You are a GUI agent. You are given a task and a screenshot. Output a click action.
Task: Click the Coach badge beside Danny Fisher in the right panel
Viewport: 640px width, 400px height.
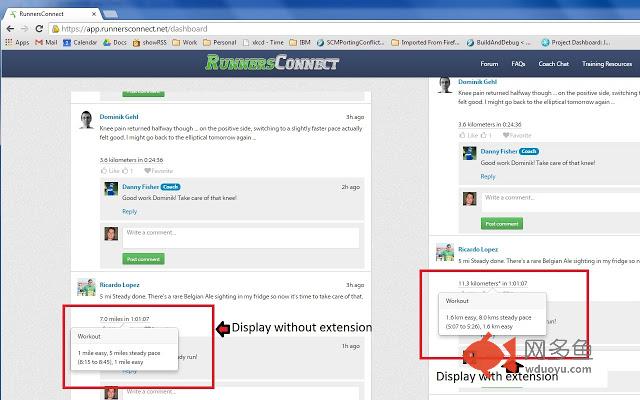pos(529,151)
